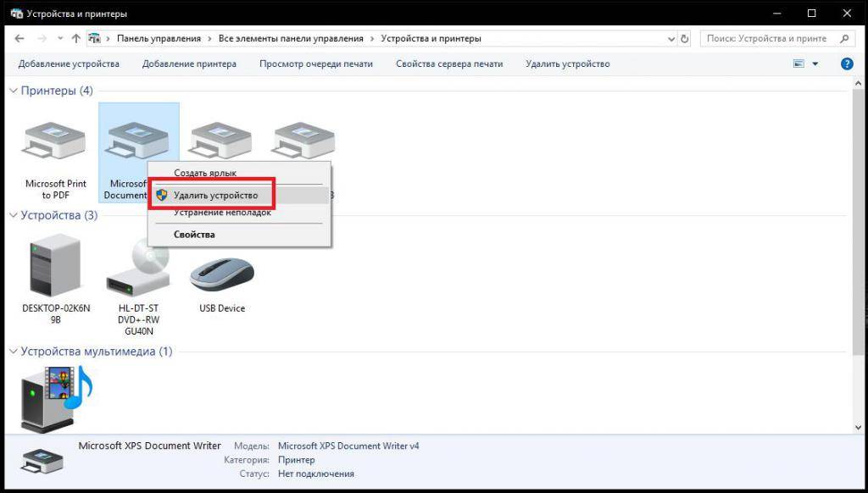The width and height of the screenshot is (868, 493).
Task: Click the category value Принтер
Action: coord(296,460)
